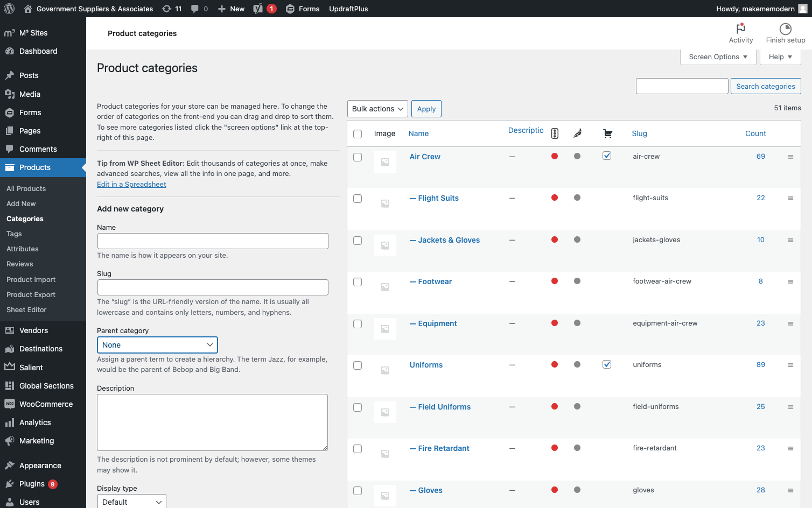Open the Jackets & Gloves category link
This screenshot has height=508, width=812.
[445, 240]
